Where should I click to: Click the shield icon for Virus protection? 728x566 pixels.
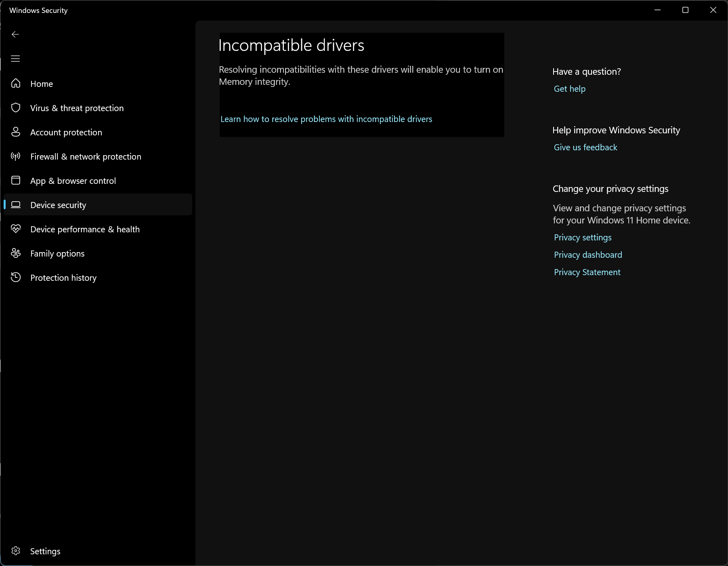[x=16, y=107]
